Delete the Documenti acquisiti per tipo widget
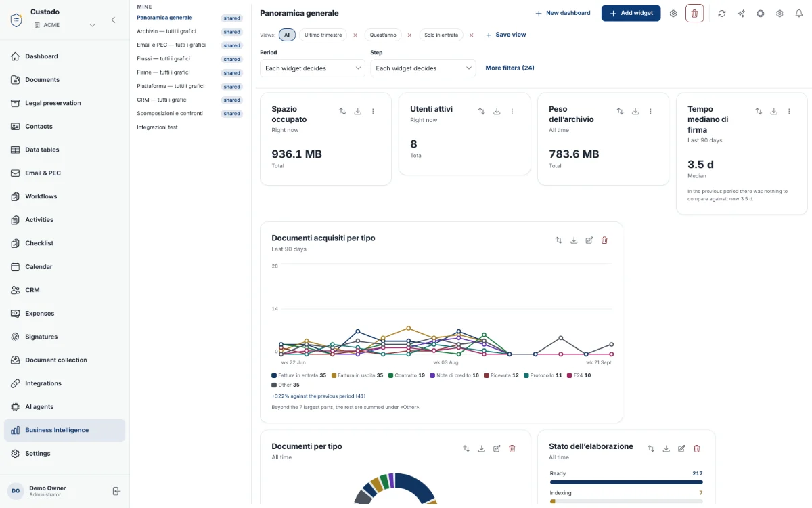This screenshot has width=812, height=508. tap(605, 240)
